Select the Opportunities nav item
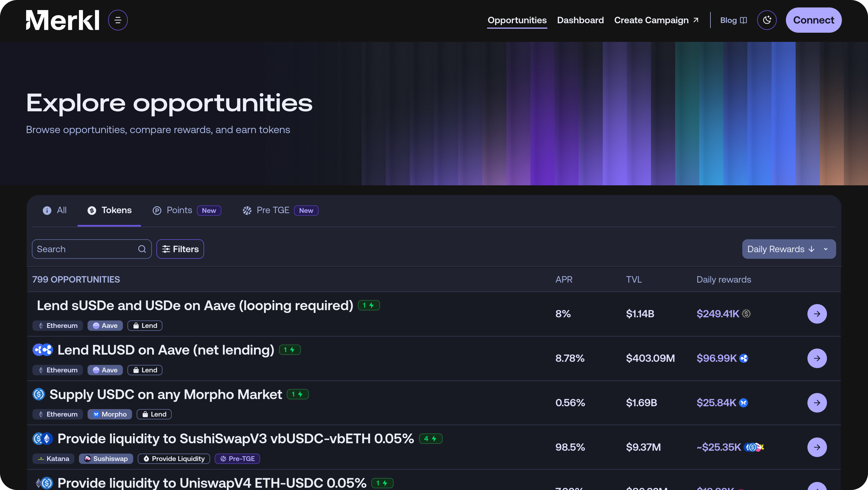This screenshot has width=868, height=490. pos(517,20)
